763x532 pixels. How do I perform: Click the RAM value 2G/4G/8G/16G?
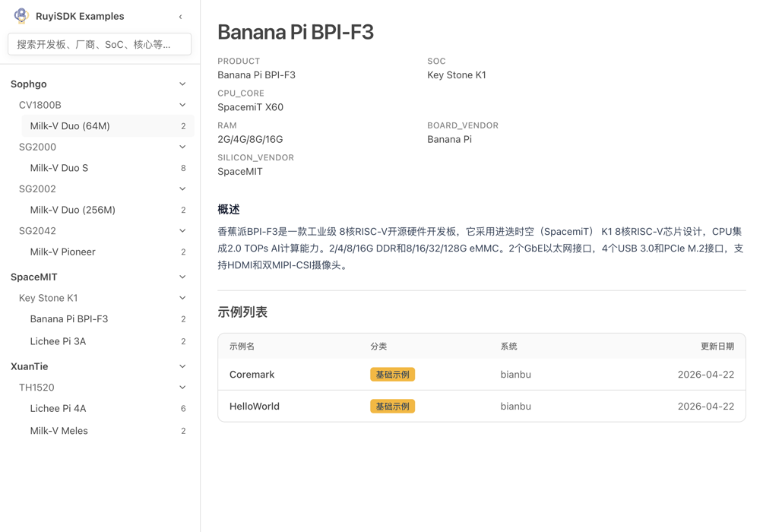click(250, 139)
